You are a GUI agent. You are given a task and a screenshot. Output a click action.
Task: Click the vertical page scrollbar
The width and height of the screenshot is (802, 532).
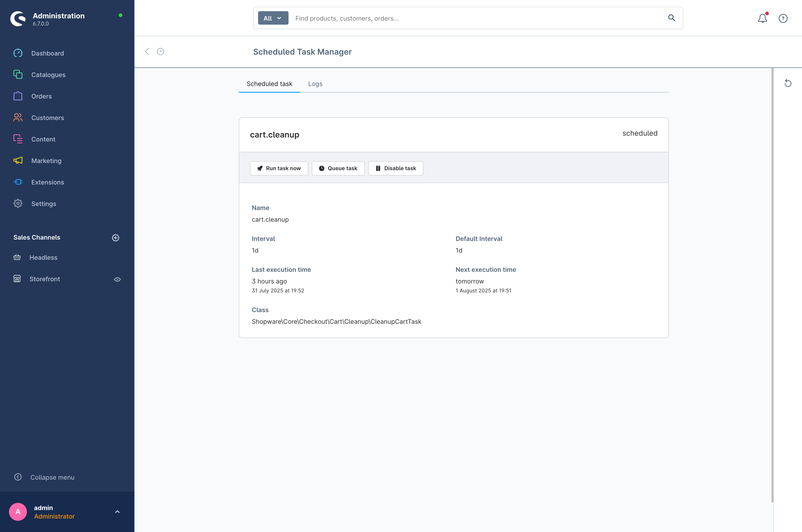coord(772,285)
